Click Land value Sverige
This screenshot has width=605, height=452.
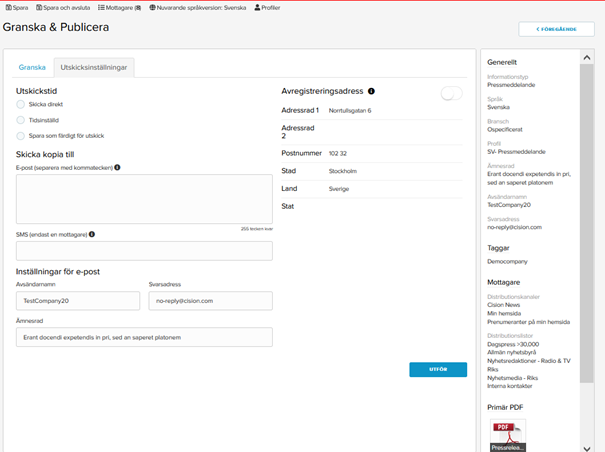339,189
